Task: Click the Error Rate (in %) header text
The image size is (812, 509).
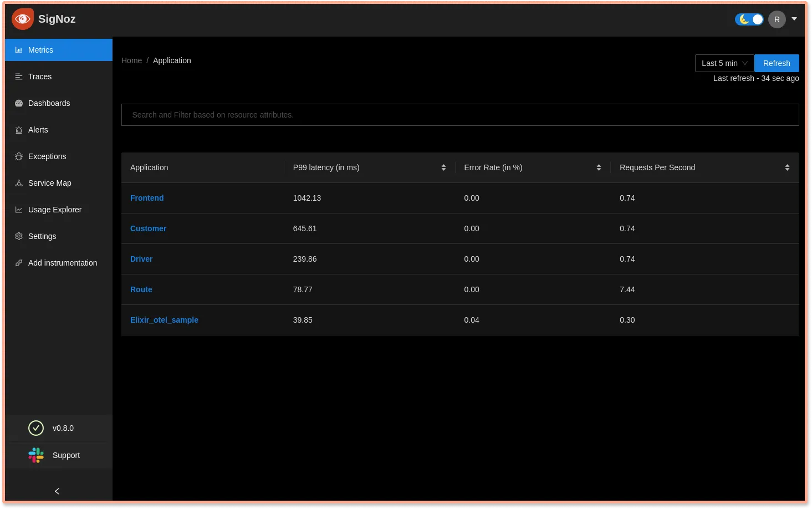Action: tap(493, 167)
